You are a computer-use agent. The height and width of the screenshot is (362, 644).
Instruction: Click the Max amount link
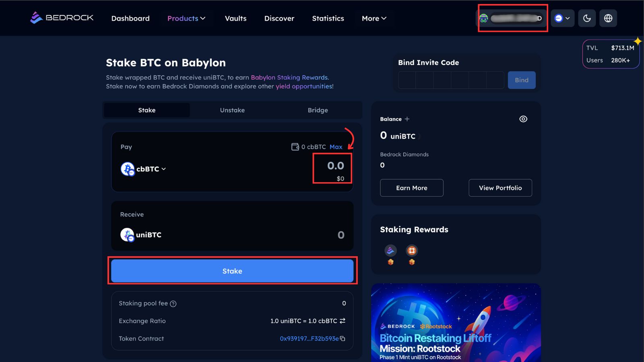(x=336, y=147)
